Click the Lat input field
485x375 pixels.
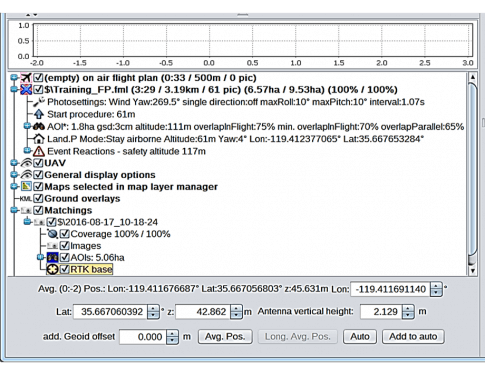[110, 312]
